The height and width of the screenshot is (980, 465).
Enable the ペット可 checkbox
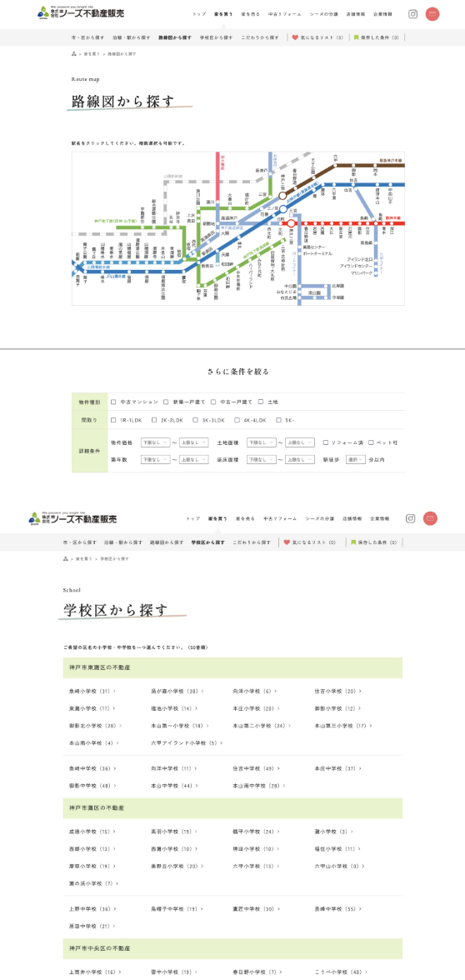371,442
